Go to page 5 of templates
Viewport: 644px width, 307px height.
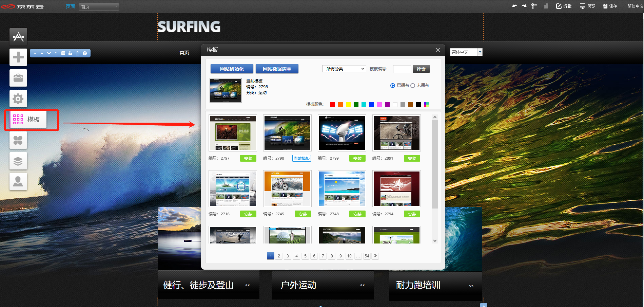(305, 256)
